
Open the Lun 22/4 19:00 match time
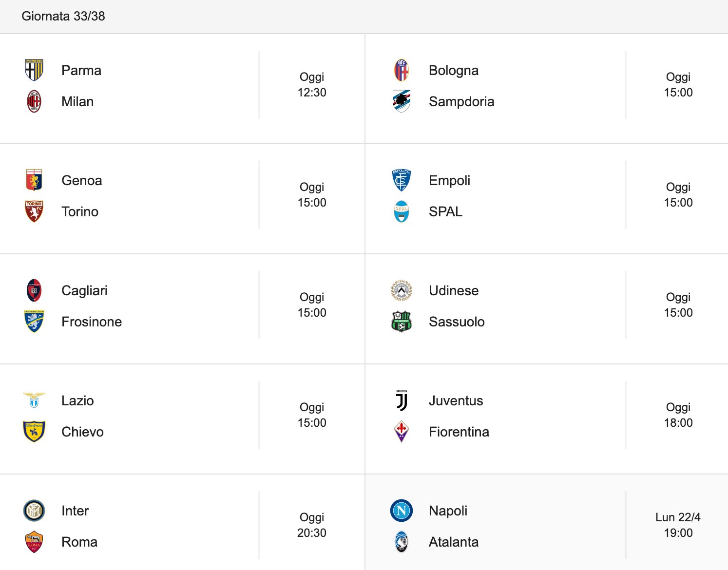coord(678,525)
